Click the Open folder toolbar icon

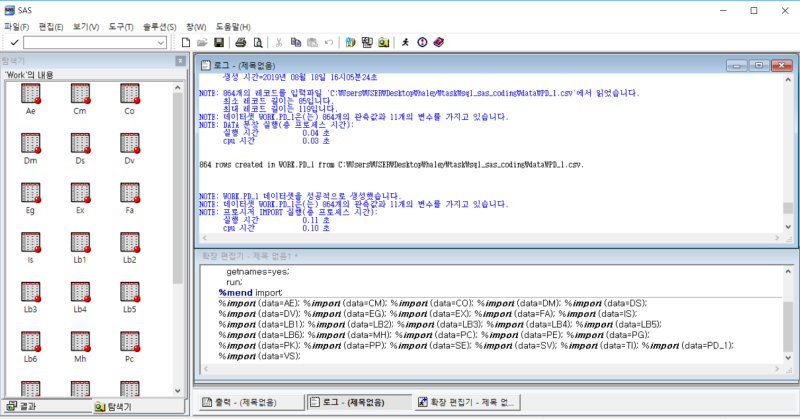[x=202, y=42]
